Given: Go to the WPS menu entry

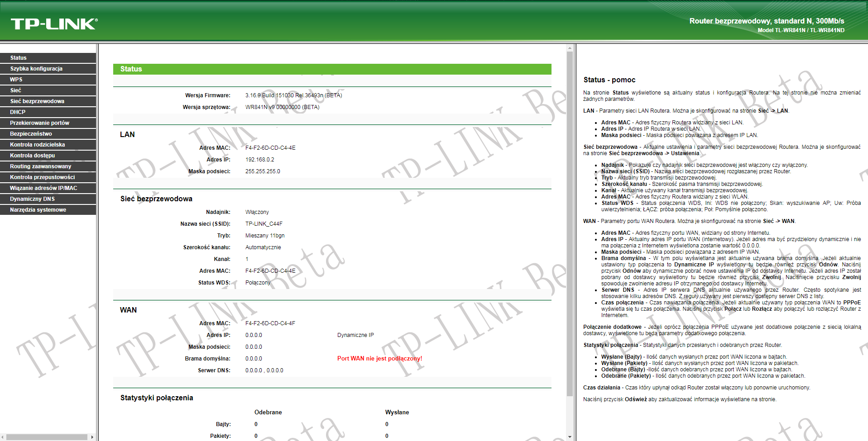Looking at the screenshot, I should pos(48,80).
